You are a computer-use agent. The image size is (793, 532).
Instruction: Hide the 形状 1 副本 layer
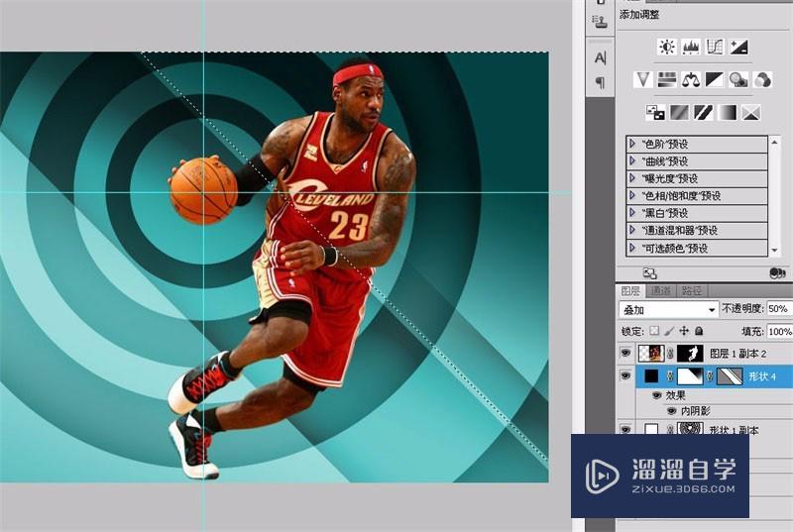(625, 429)
